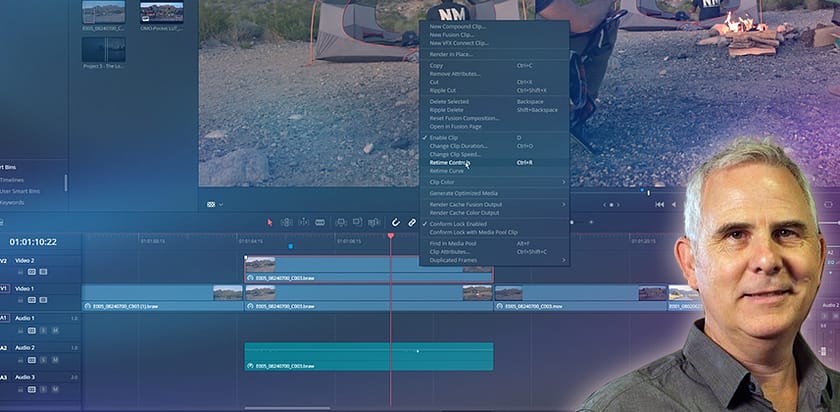Click the Keywords smart bin

[12, 203]
